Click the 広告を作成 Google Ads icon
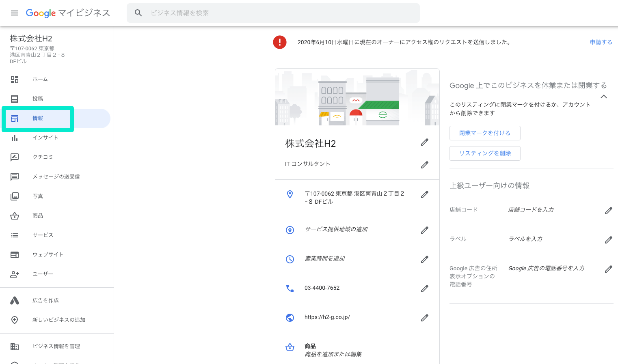618x364 pixels. click(x=15, y=300)
